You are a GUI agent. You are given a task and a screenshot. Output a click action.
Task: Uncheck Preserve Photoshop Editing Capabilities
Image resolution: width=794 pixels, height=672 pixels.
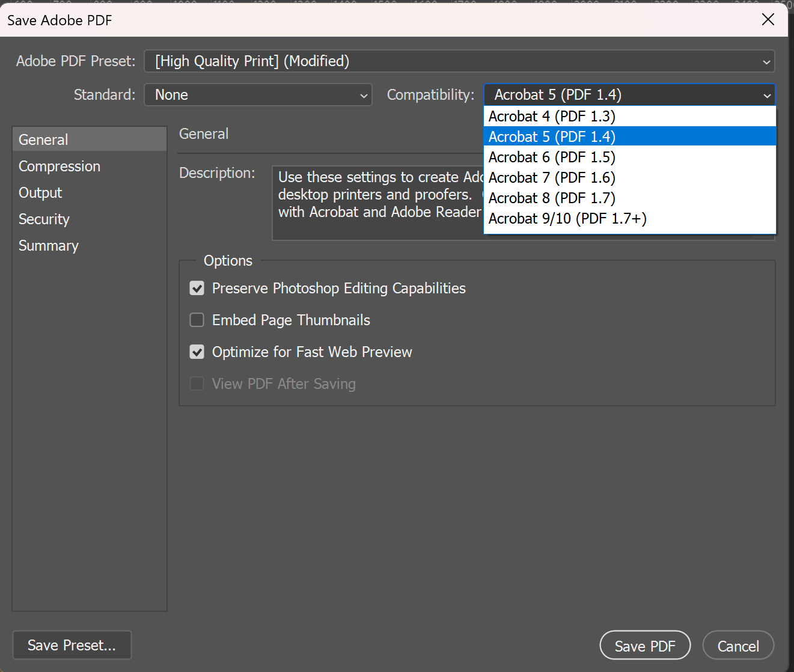[197, 289]
